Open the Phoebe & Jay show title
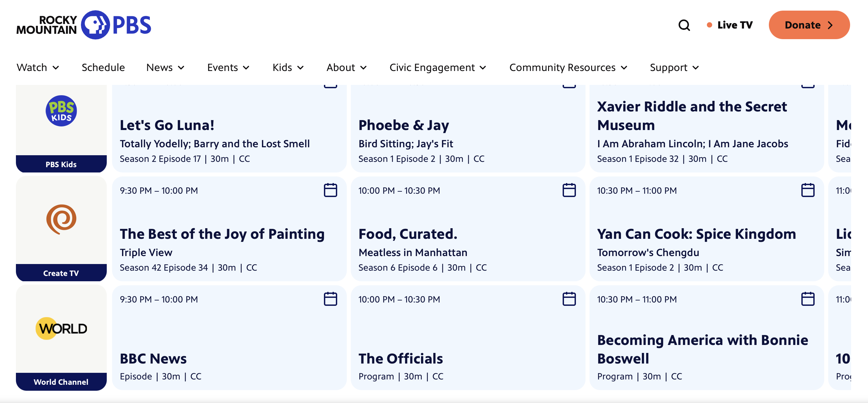 point(404,125)
